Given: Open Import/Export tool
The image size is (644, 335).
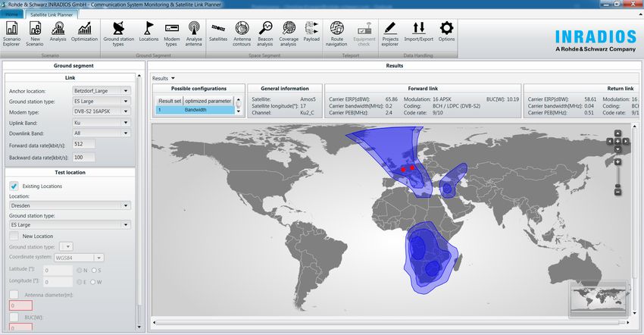Looking at the screenshot, I should 418,32.
